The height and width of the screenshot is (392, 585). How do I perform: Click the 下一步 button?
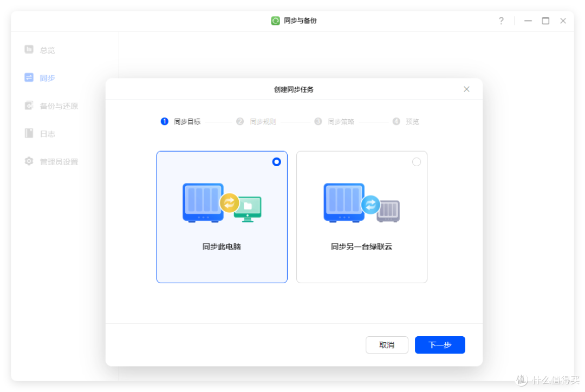pyautogui.click(x=440, y=345)
